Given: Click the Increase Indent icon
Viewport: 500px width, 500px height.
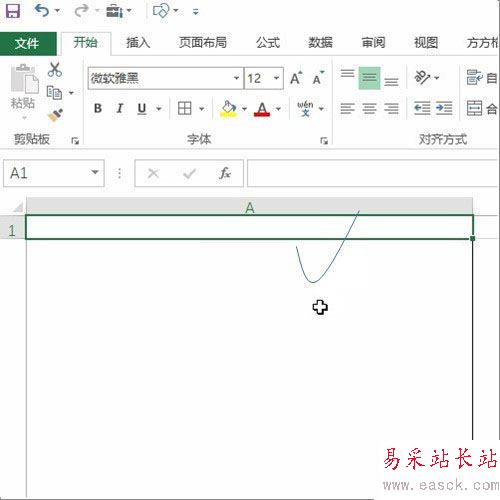Looking at the screenshot, I should tap(444, 108).
